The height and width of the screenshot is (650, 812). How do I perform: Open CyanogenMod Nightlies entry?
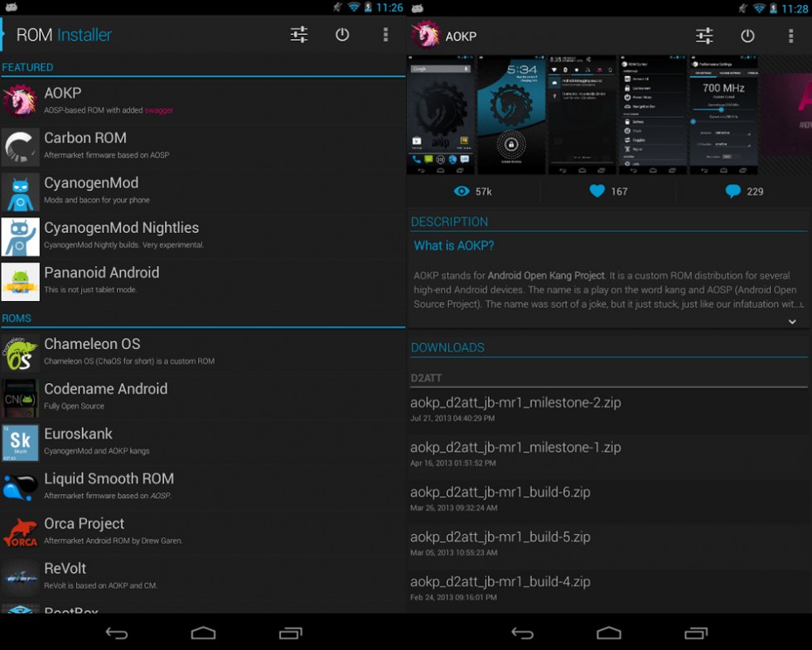(203, 235)
